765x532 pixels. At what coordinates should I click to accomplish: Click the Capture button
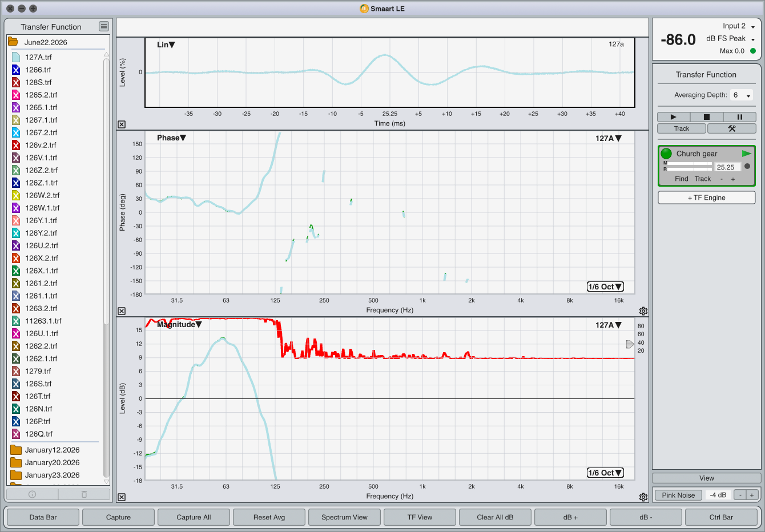118,517
